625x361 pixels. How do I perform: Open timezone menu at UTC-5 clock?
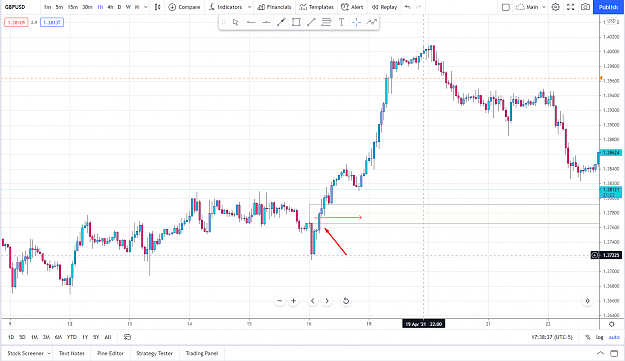pyautogui.click(x=552, y=337)
